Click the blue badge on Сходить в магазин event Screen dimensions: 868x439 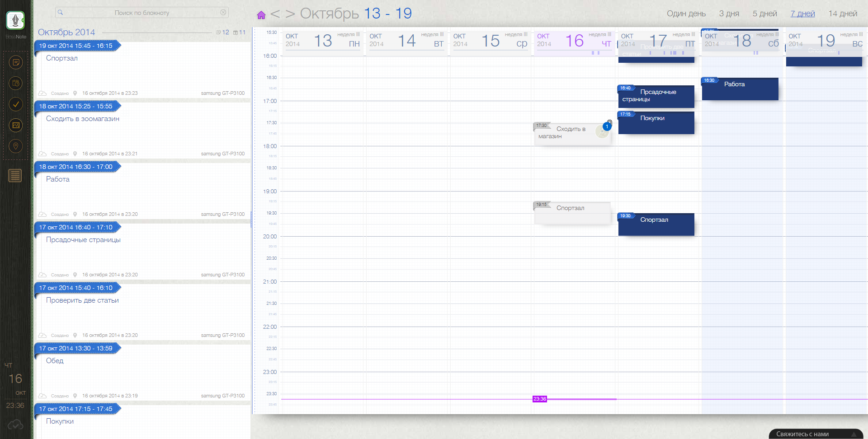[607, 126]
